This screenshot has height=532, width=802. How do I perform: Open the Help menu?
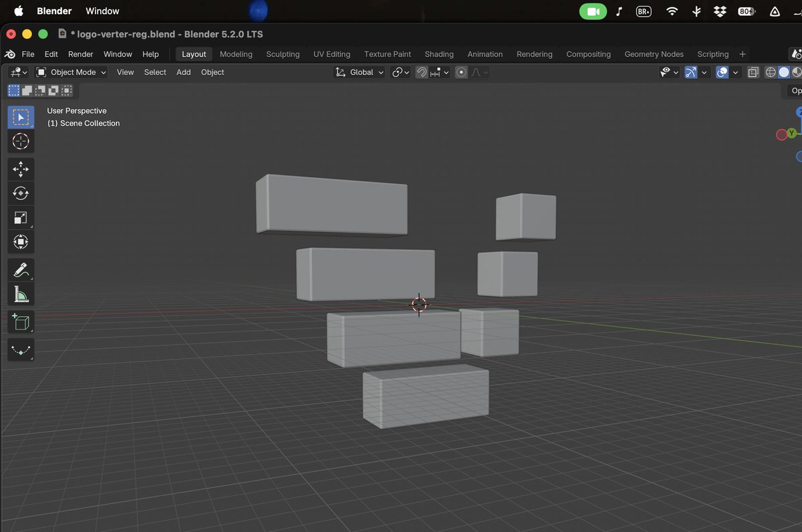click(x=151, y=54)
